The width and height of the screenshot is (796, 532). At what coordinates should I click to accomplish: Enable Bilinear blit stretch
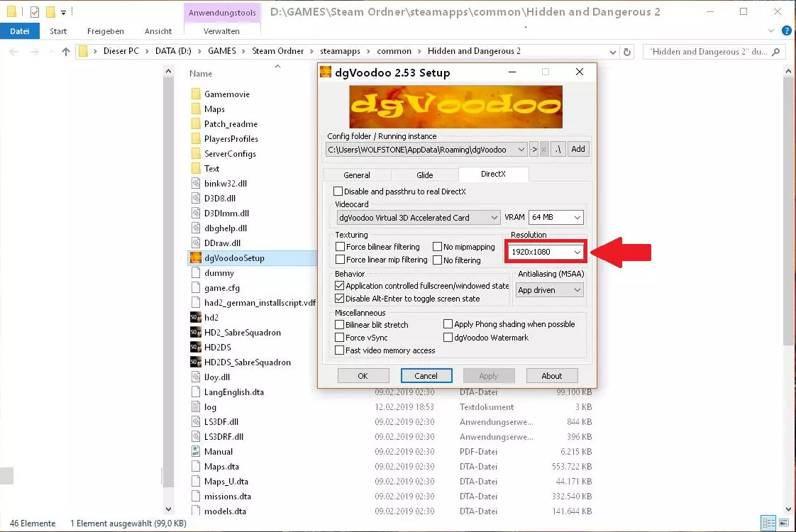340,324
